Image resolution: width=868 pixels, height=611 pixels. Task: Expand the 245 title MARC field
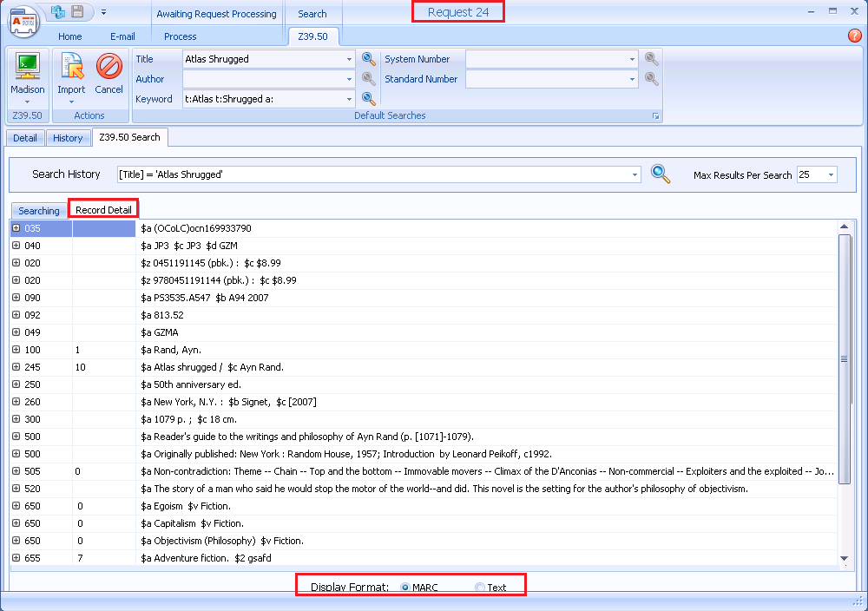(x=15, y=367)
